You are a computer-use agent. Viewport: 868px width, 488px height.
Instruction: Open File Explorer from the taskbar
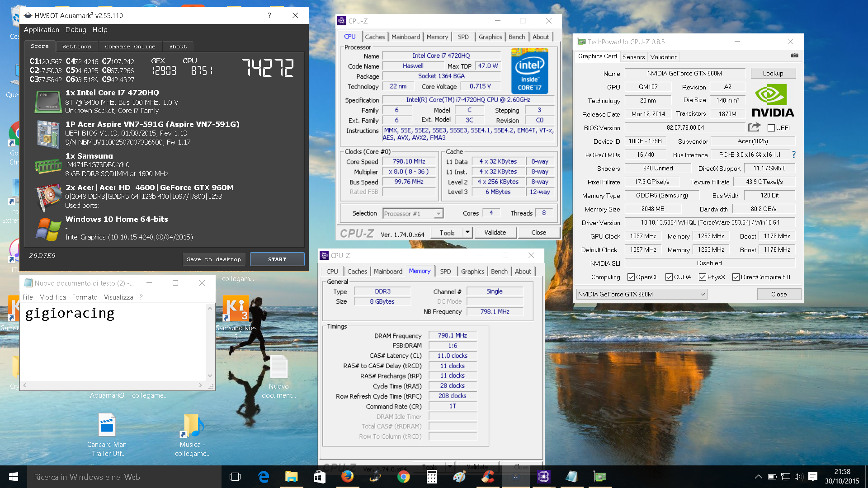(292, 477)
